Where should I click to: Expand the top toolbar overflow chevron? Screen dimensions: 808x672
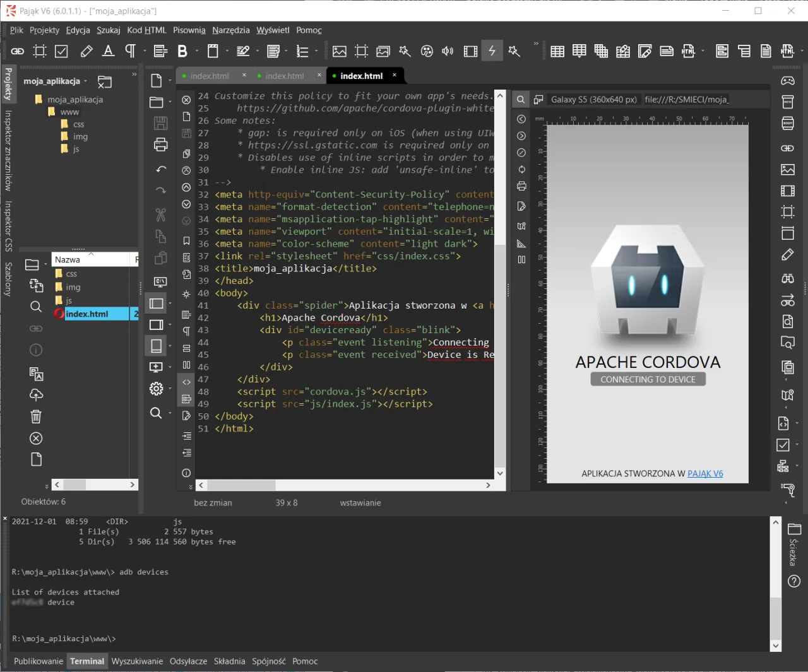coord(536,44)
